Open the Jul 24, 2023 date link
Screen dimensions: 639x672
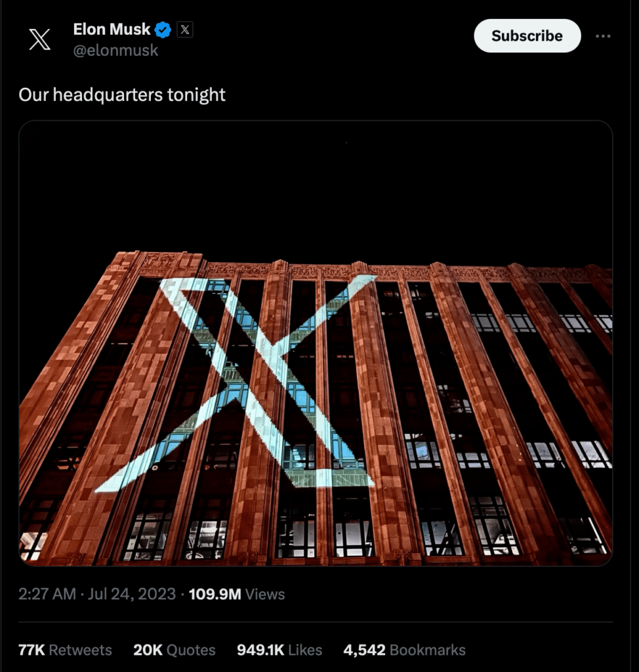pyautogui.click(x=132, y=594)
